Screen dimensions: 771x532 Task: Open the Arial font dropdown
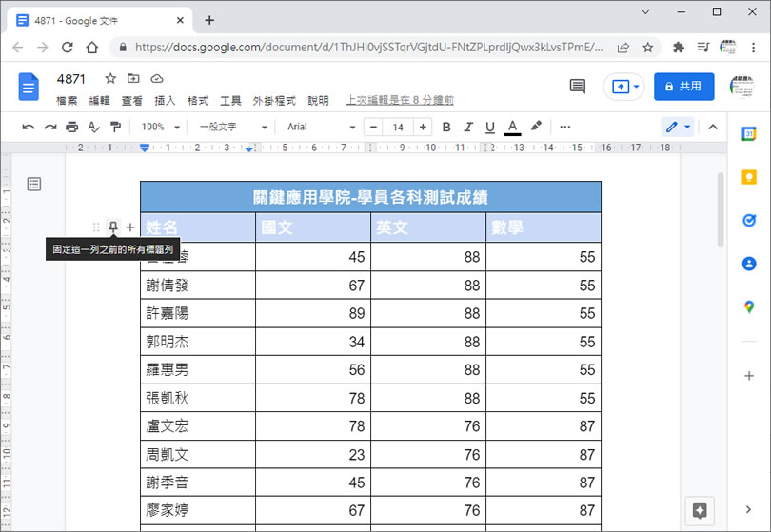point(321,127)
